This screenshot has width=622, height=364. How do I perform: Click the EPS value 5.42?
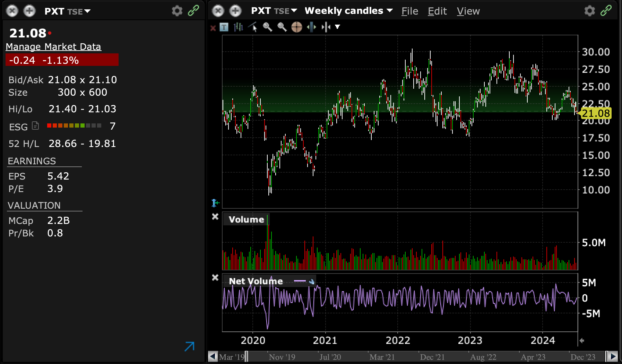click(x=58, y=176)
